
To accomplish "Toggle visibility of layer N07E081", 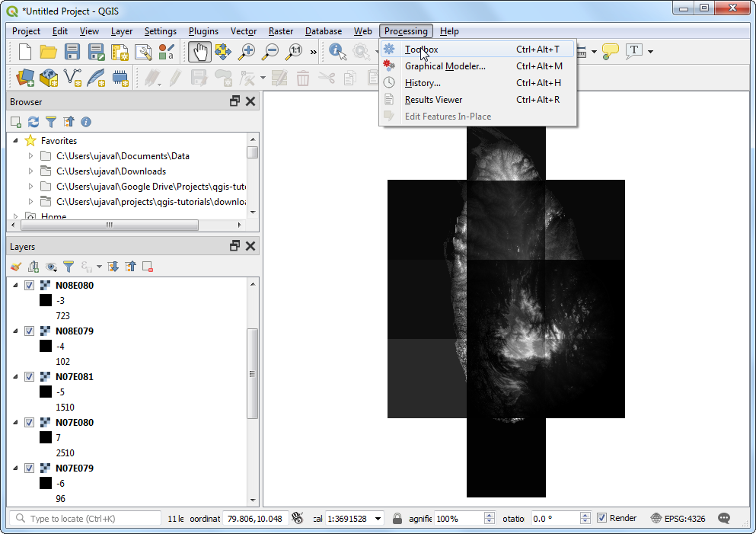I will coord(30,377).
